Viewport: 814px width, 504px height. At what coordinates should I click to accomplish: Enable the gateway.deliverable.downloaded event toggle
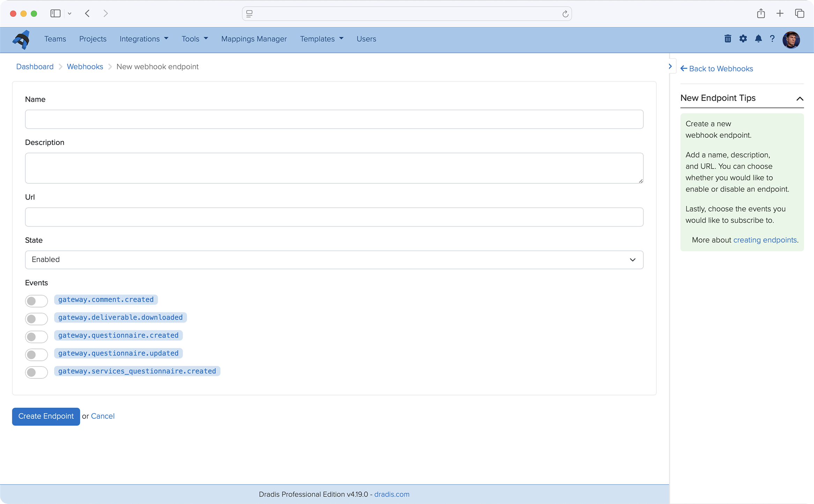tap(36, 319)
